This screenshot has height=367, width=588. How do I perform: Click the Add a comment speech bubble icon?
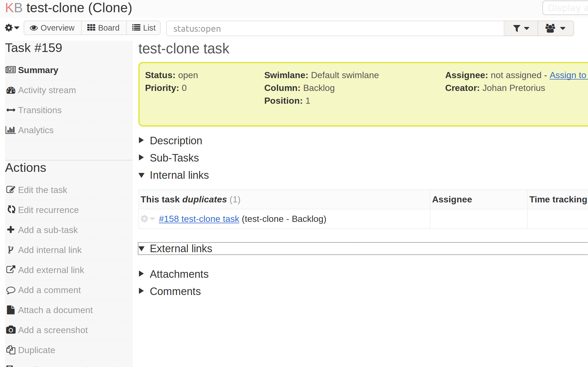click(11, 290)
